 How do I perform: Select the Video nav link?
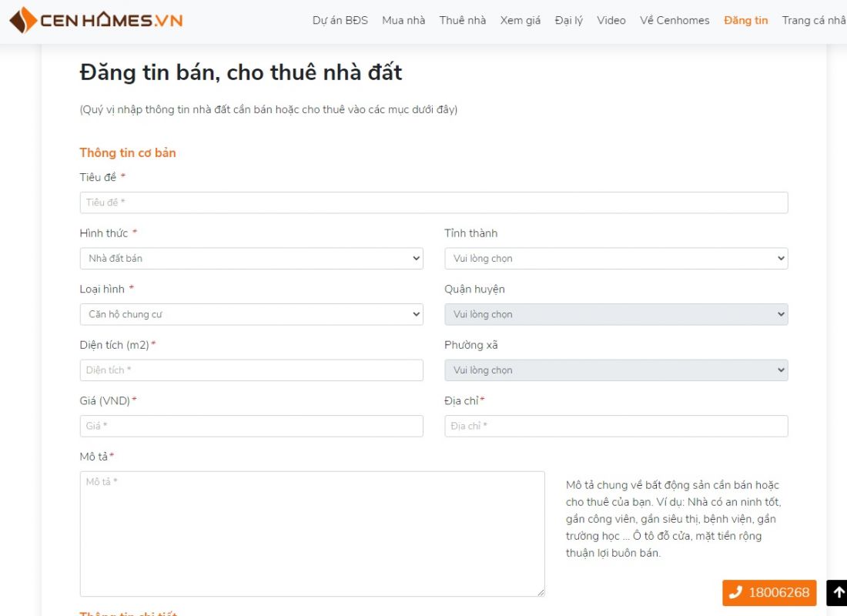click(611, 21)
